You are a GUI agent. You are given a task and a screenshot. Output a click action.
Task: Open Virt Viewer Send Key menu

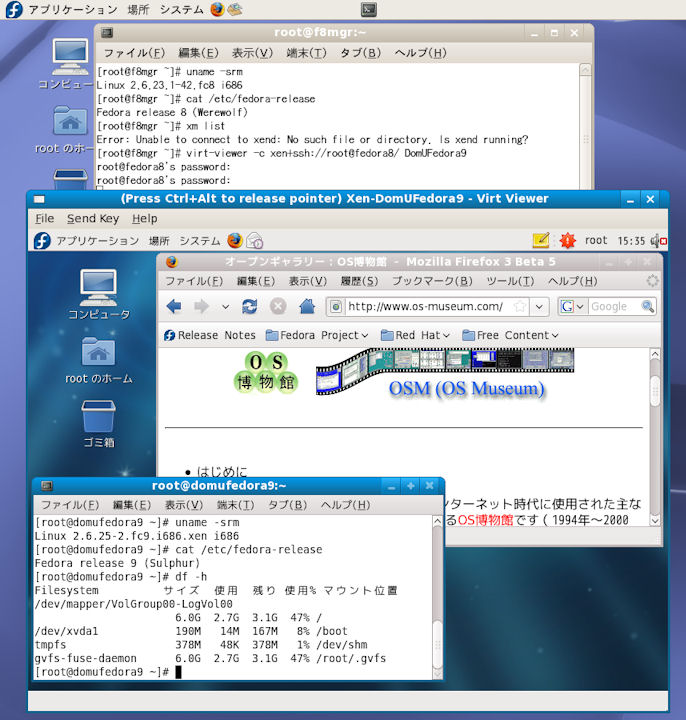pos(93,219)
